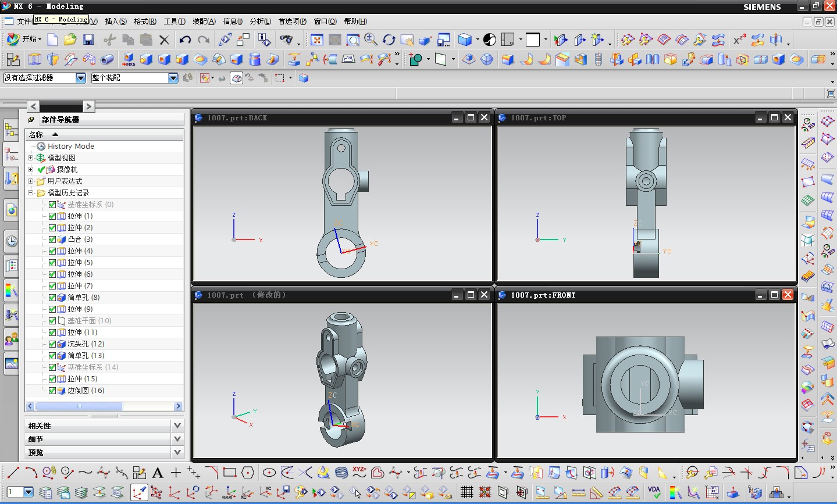Screen dimensions: 837x504
Task: Click the navigator right arrow button
Action: point(88,106)
